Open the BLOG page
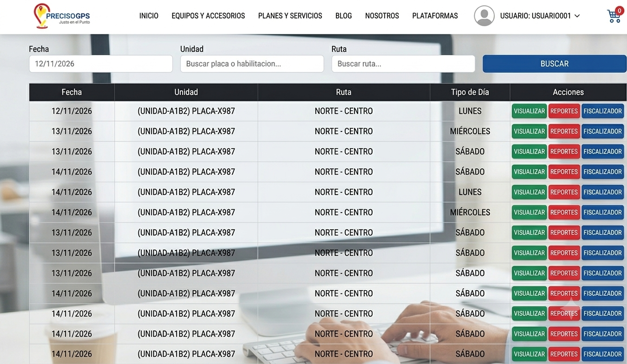 (344, 16)
